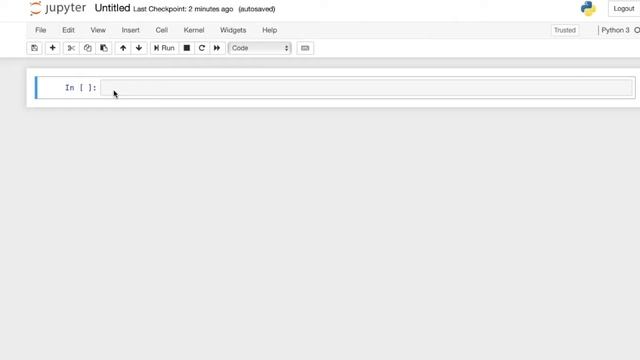Open the Widgets menu
Screen dimensions: 640x360
click(233, 30)
